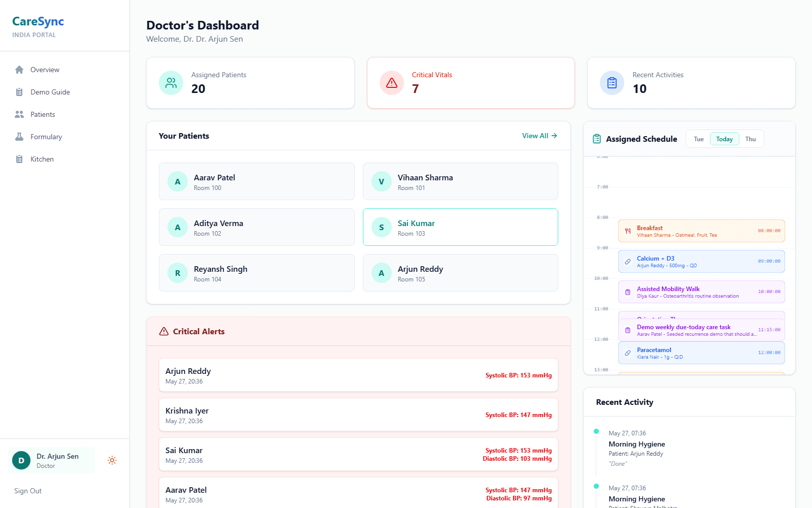Click the 08:00:00 time on Breakfast
The width and height of the screenshot is (812, 508).
tap(769, 231)
